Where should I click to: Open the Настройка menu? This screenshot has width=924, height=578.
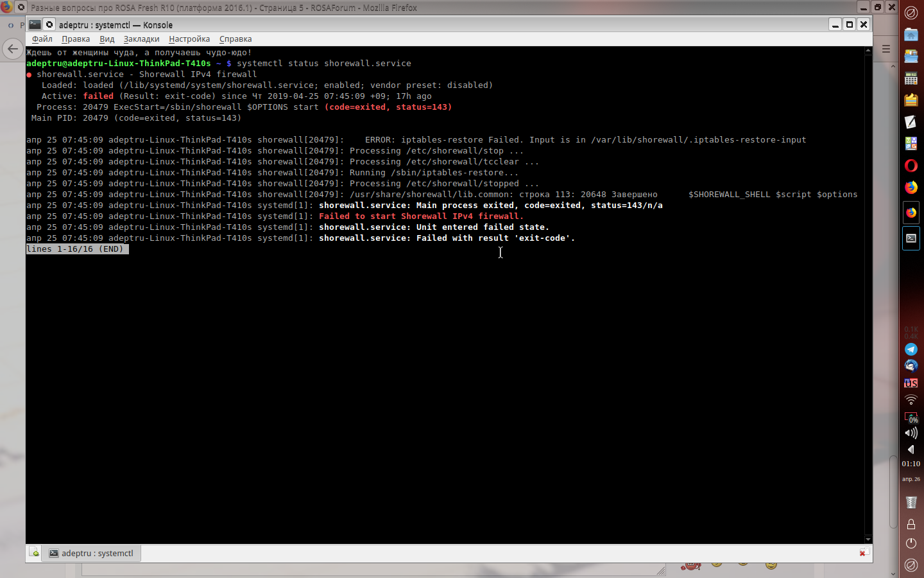pyautogui.click(x=189, y=39)
